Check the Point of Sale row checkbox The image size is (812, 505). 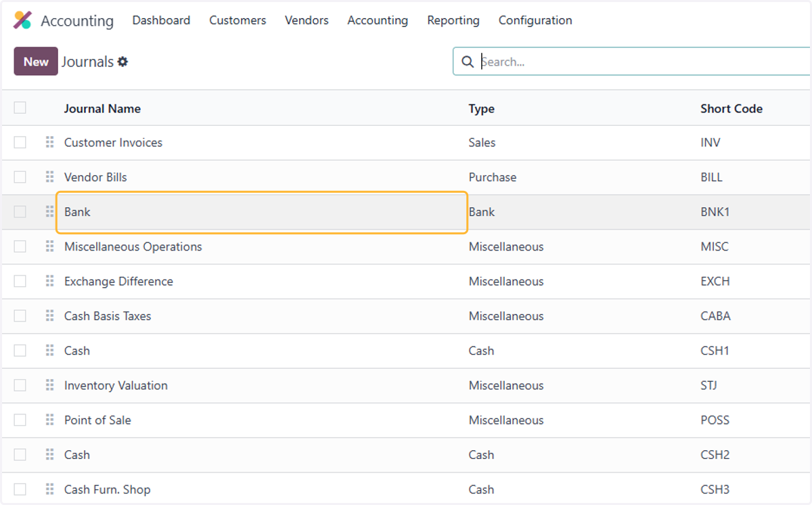20,420
